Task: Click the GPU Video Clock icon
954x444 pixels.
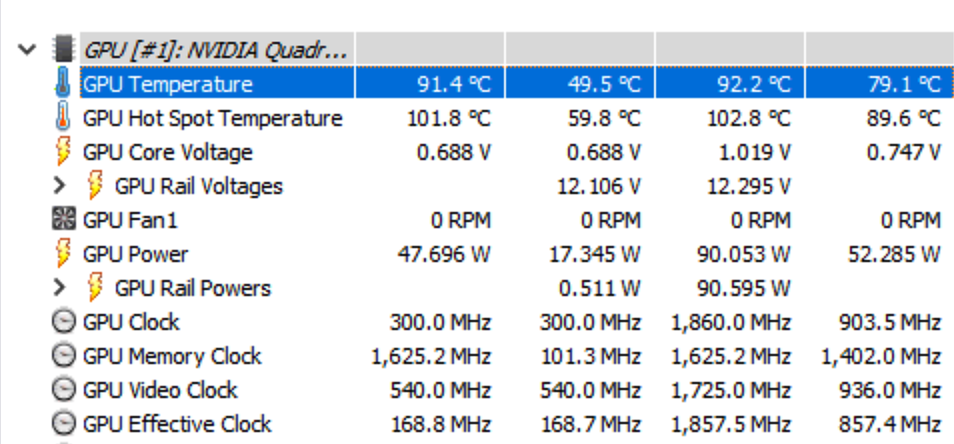Action: (x=64, y=390)
